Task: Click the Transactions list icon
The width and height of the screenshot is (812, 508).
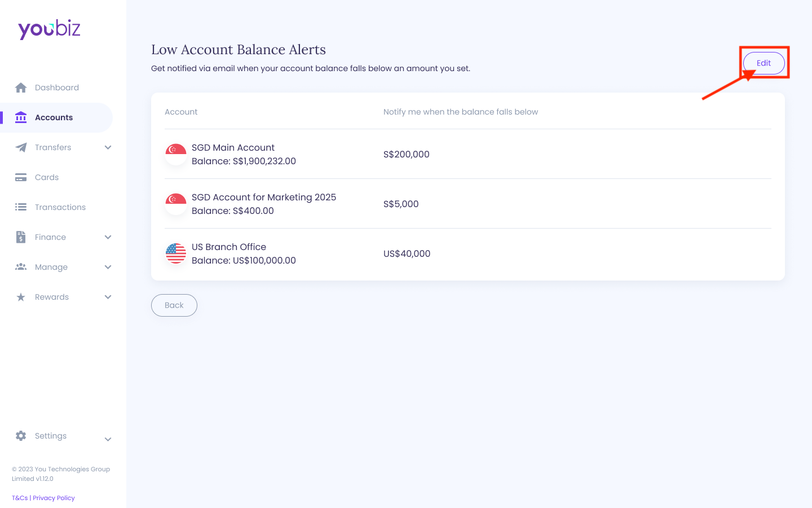Action: point(21,207)
